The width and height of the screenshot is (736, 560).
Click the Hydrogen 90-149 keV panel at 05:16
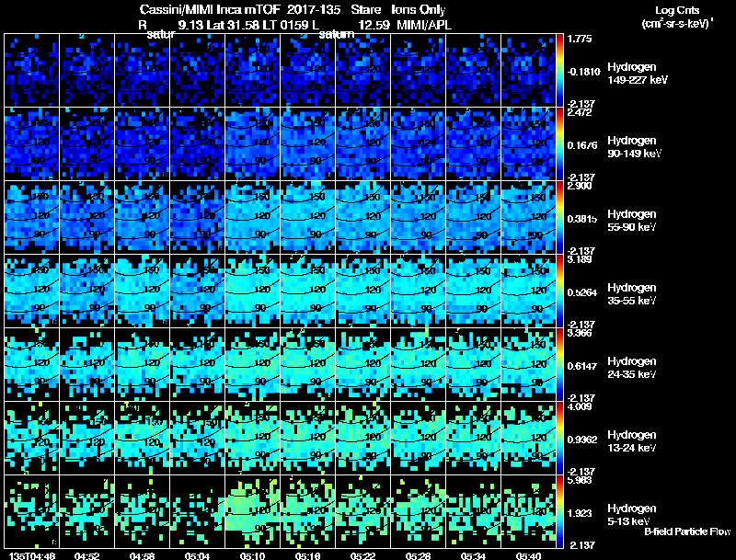[x=308, y=144]
